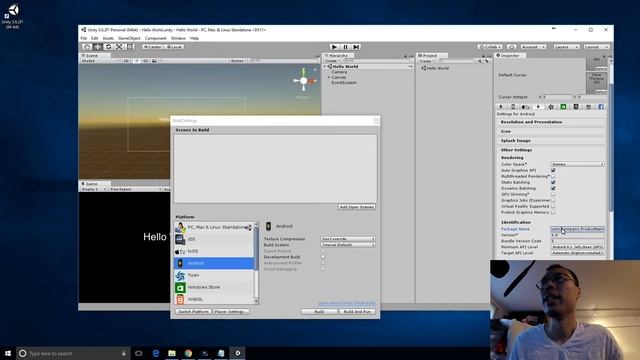This screenshot has height=360, width=640.
Task: Open the Assets menu
Action: coord(108,38)
